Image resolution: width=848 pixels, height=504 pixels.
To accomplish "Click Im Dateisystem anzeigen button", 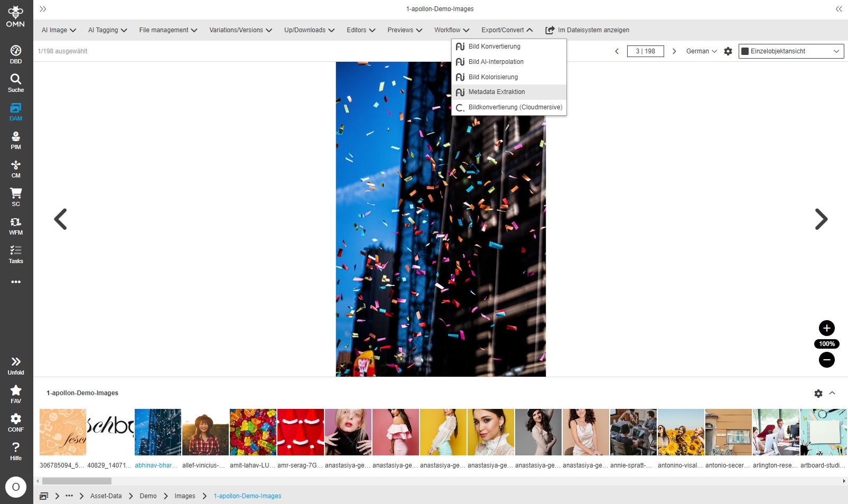I will point(587,30).
